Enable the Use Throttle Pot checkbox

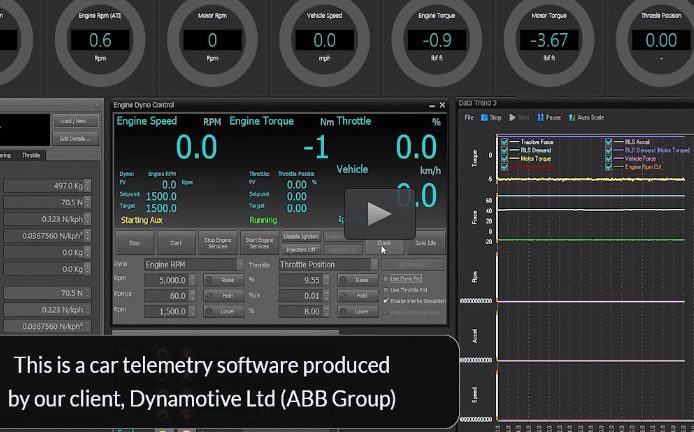point(386,290)
